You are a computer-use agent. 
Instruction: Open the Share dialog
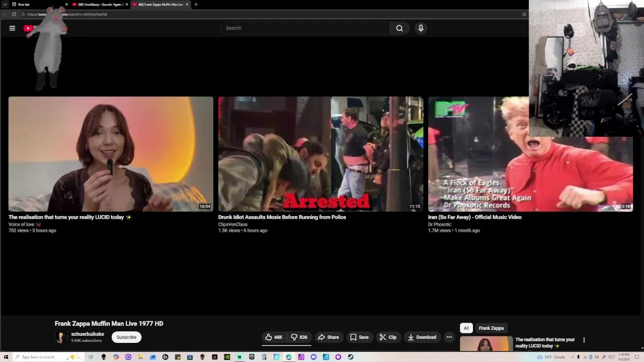coord(328,337)
